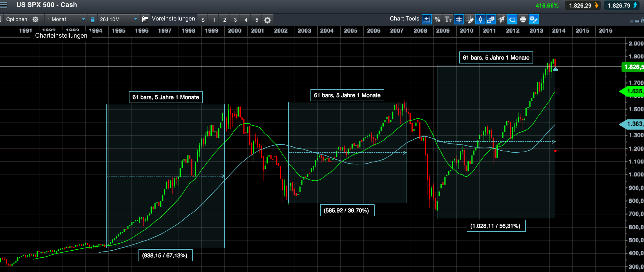Toggle the price label tag tool
This screenshot has width=644, height=272.
click(512, 19)
